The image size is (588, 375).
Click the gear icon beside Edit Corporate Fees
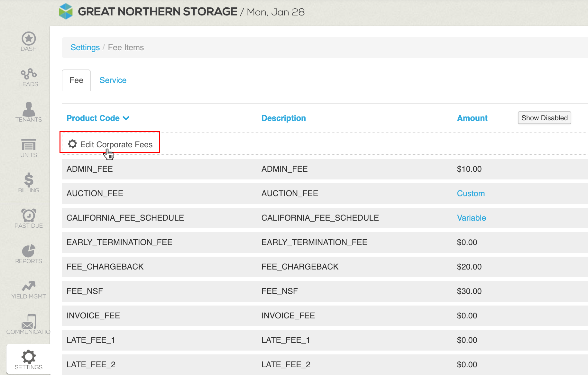point(72,144)
